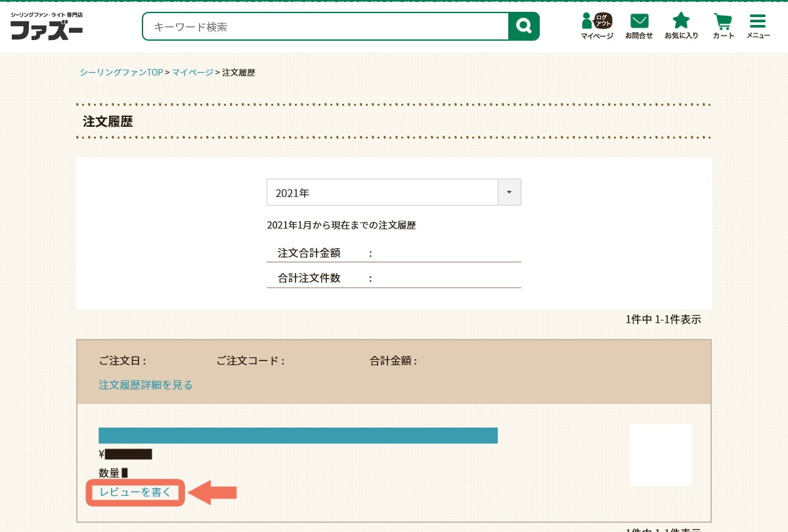Go to シーリングファンTOP breadcrumb
788x532 pixels.
point(121,72)
